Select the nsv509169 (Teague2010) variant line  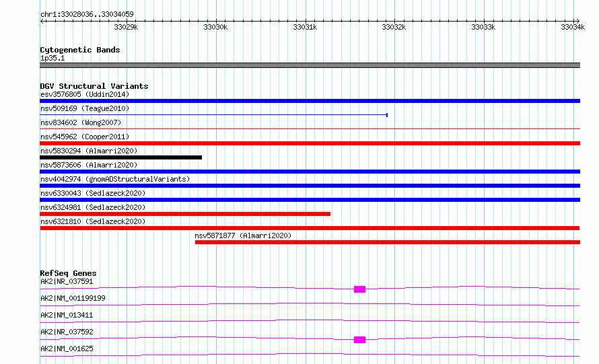214,115
